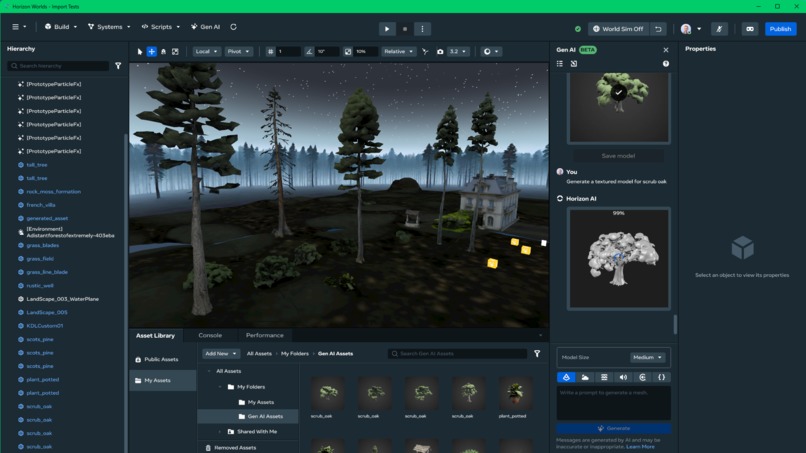Toggle World Sim Off button
Screen dimensions: 806x453
pos(619,29)
